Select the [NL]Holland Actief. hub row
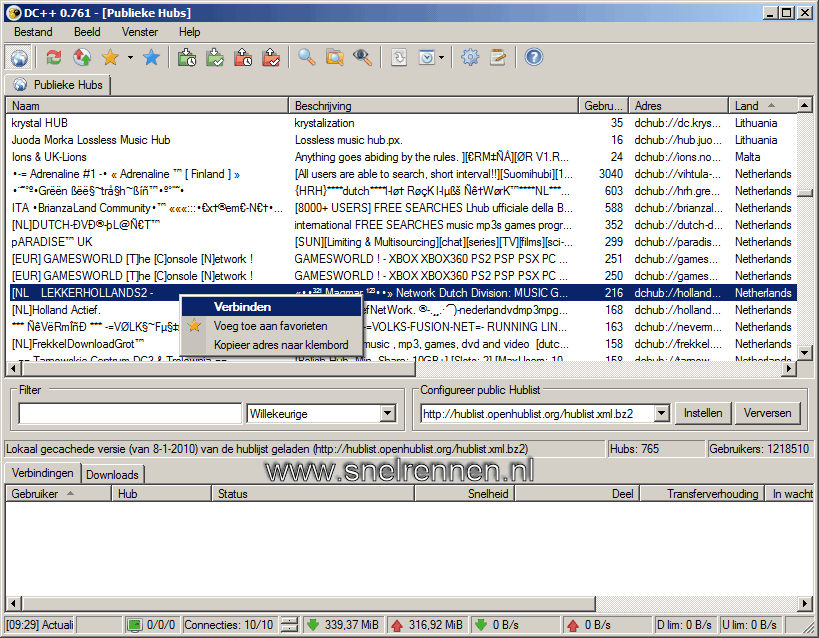Viewport: 819px width, 638px height. point(401,310)
